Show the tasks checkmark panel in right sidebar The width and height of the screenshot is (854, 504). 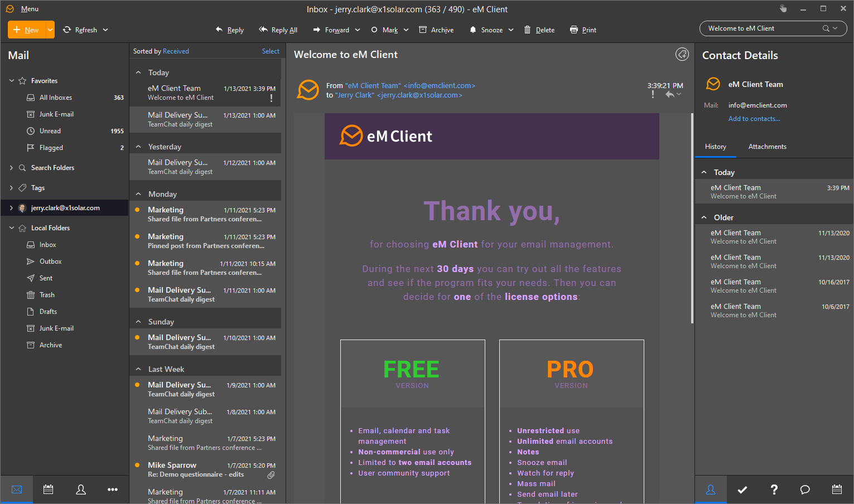[x=742, y=490]
